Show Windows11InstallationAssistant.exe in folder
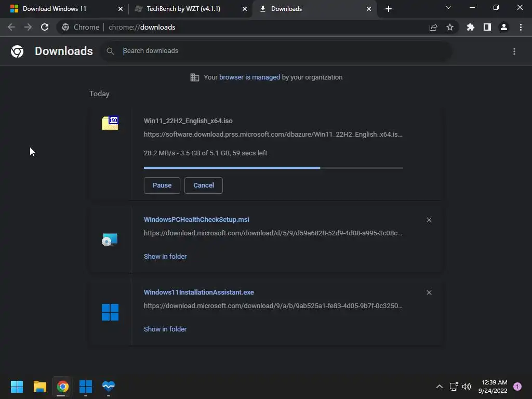Image resolution: width=532 pixels, height=399 pixels. 165,329
